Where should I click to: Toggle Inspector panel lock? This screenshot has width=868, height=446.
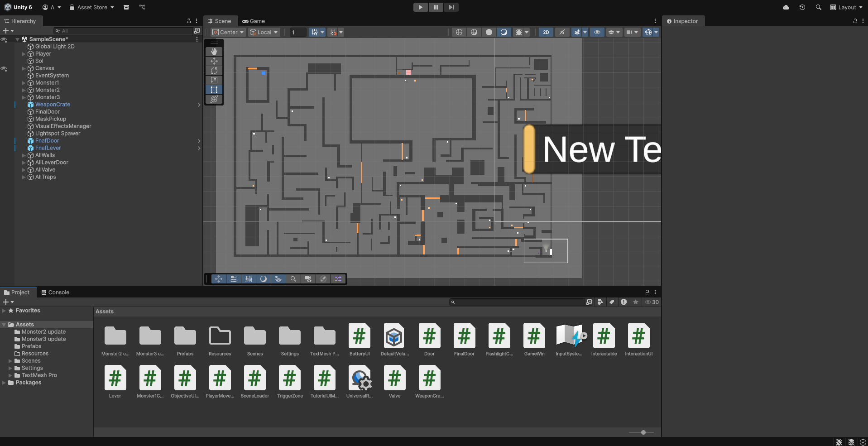[x=855, y=21]
